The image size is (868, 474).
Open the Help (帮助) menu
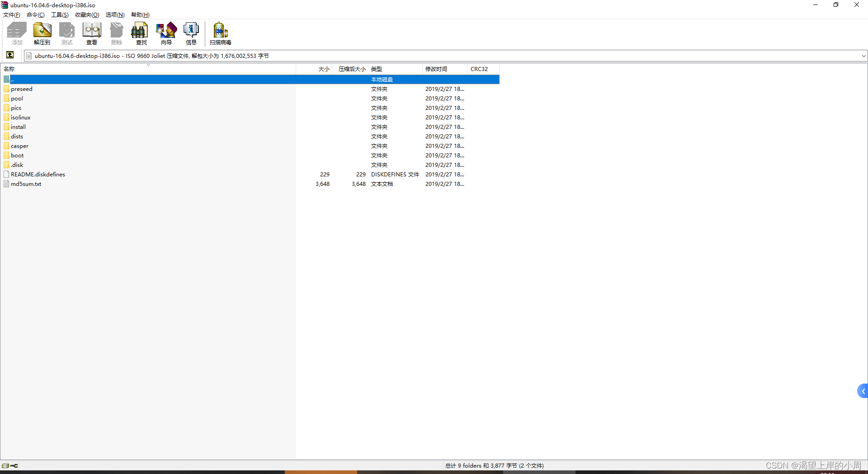(x=140, y=15)
